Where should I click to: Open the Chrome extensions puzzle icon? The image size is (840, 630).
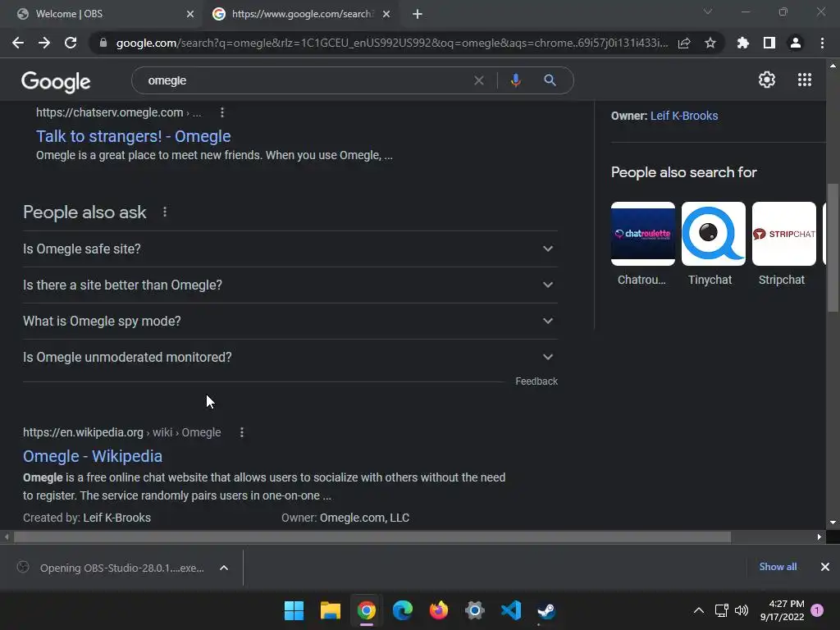(743, 43)
